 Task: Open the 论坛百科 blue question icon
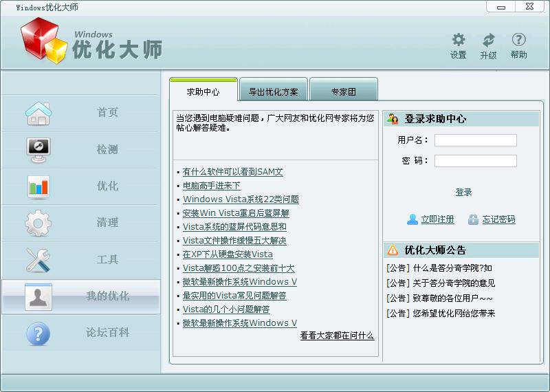point(38,334)
